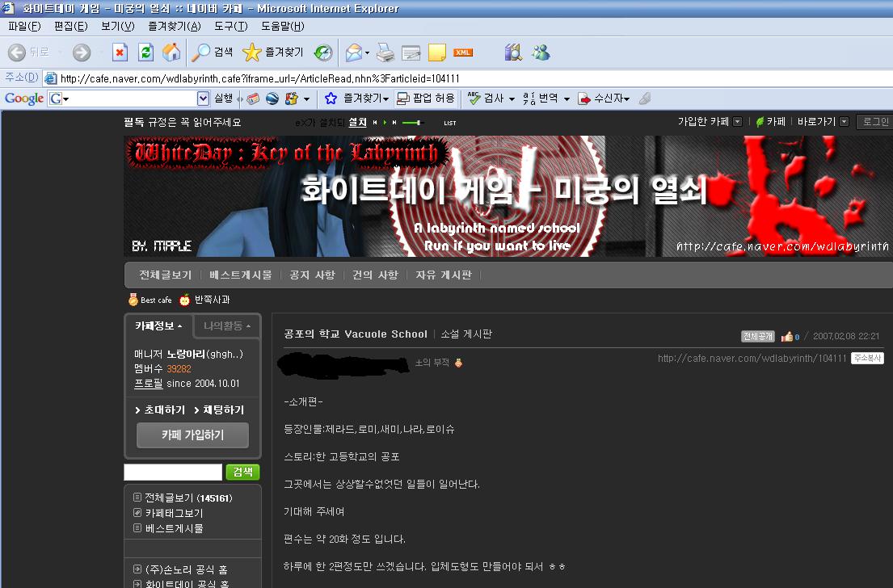
Task: Open the 바로가기 dropdown
Action: click(844, 121)
